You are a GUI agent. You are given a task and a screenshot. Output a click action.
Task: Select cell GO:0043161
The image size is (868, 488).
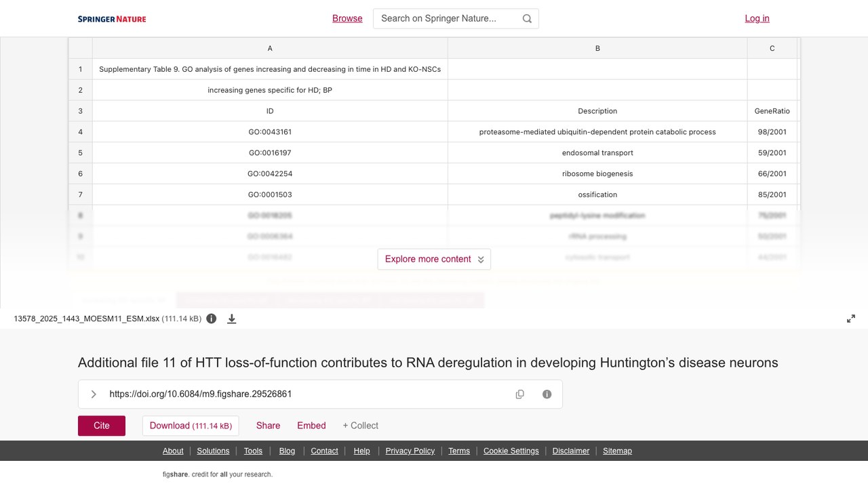point(270,132)
